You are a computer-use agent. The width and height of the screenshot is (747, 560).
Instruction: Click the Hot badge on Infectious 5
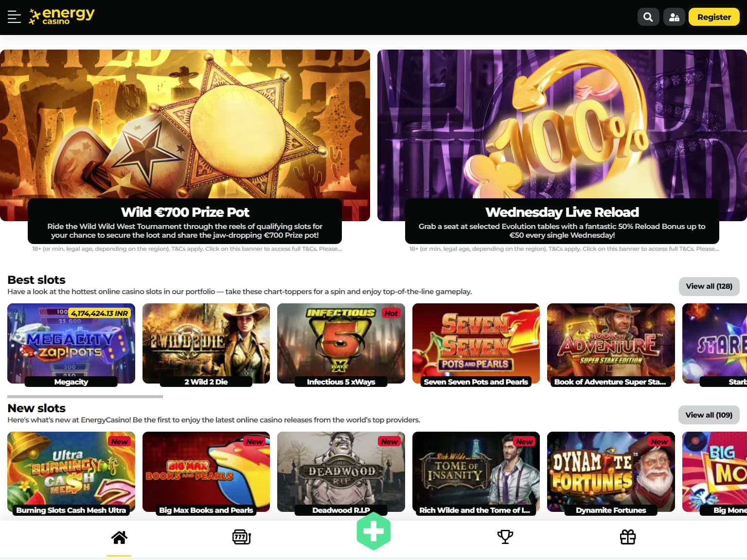(x=391, y=314)
